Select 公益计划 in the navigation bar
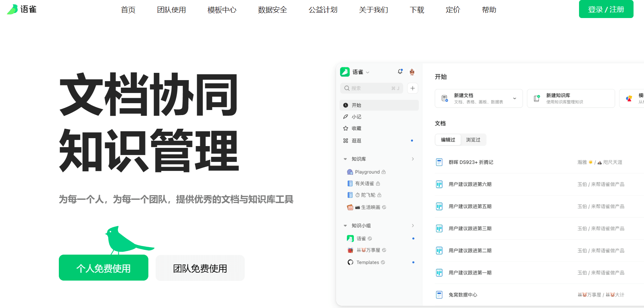The height and width of the screenshot is (308, 644). pos(323,10)
